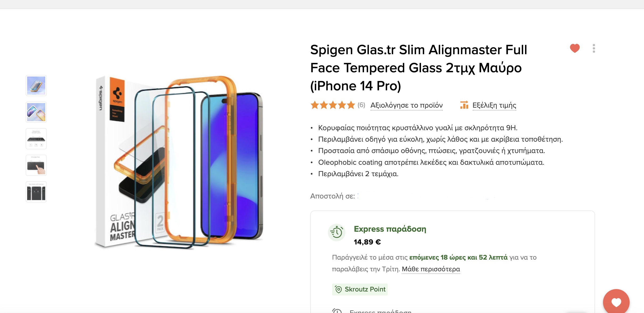Click the Skroutz Point location pin icon
This screenshot has width=644, height=313.
click(338, 289)
